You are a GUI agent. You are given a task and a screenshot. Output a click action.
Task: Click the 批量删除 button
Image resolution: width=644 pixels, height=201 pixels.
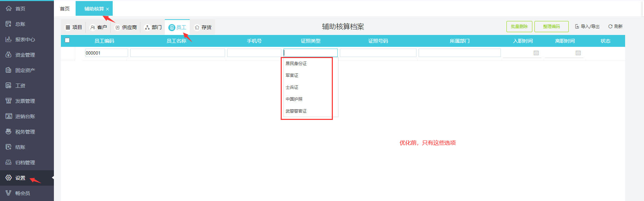pyautogui.click(x=519, y=27)
